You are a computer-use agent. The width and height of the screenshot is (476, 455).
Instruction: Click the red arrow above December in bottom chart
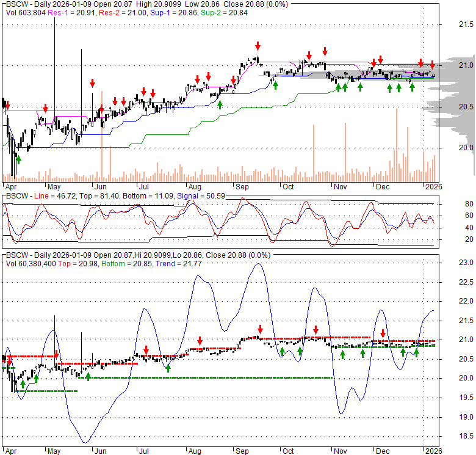tap(383, 333)
